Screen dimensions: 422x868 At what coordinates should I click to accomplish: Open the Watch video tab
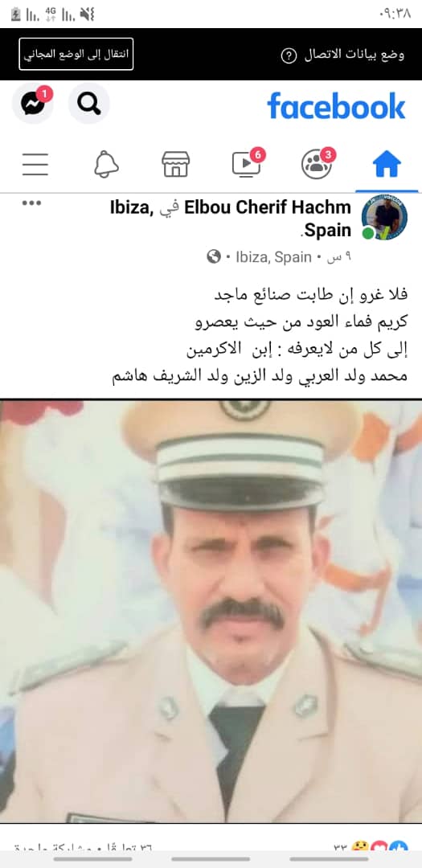[x=247, y=163]
